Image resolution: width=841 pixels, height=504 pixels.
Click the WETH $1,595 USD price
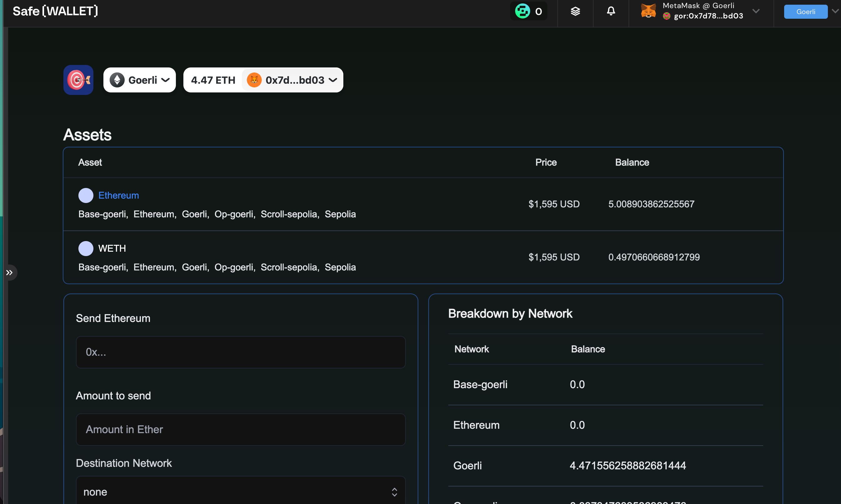554,257
